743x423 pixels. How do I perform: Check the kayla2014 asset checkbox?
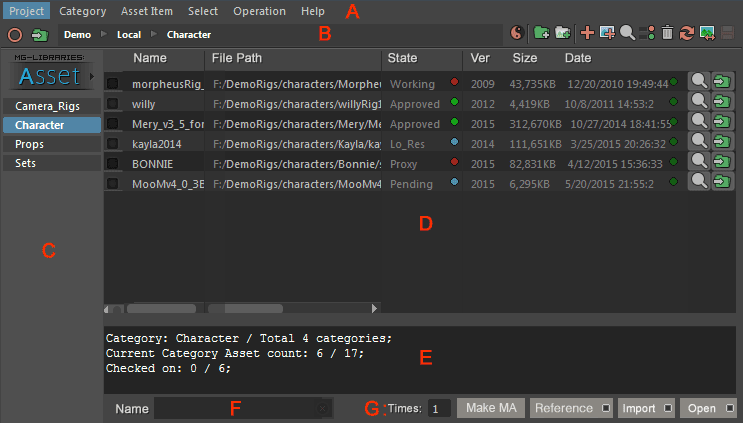[112, 143]
